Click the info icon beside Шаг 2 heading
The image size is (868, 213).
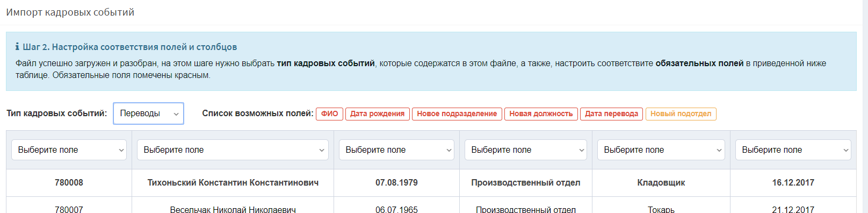(18, 47)
